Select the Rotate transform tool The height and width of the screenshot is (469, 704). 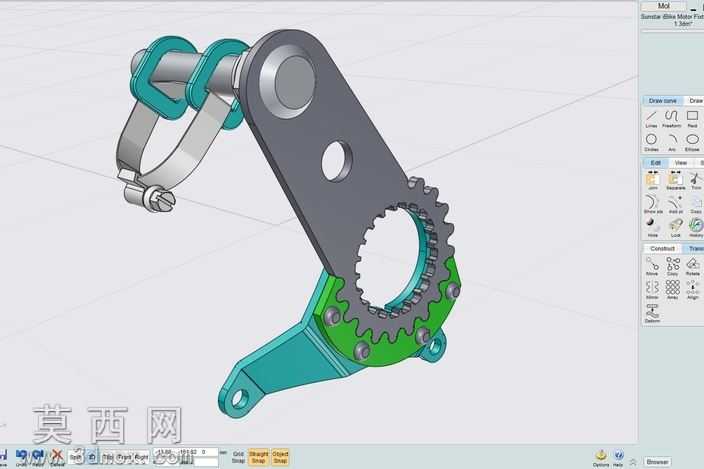692,267
